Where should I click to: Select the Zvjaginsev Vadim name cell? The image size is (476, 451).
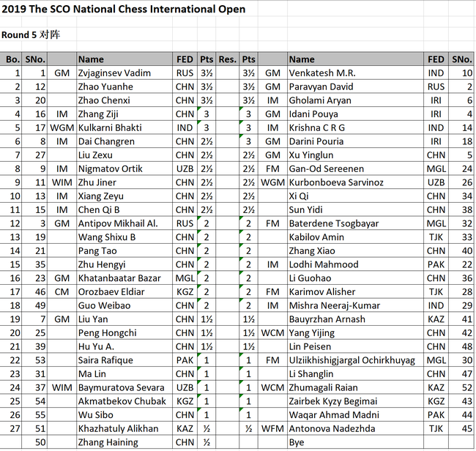[112, 73]
